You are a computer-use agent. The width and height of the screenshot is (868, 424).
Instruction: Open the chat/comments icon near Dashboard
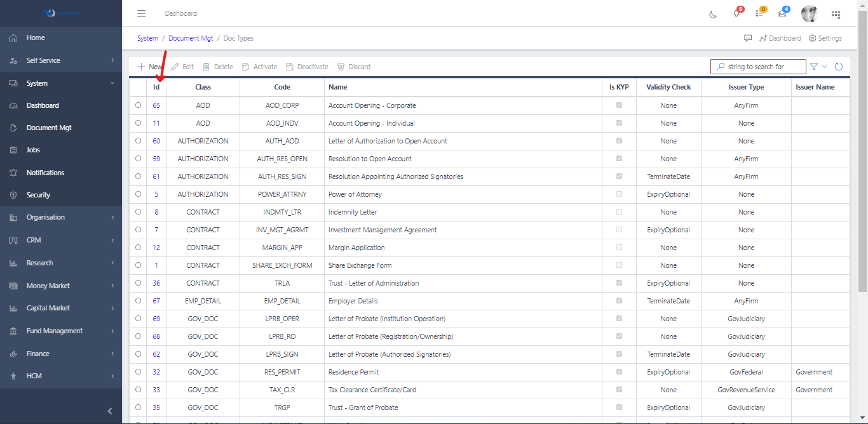(748, 38)
